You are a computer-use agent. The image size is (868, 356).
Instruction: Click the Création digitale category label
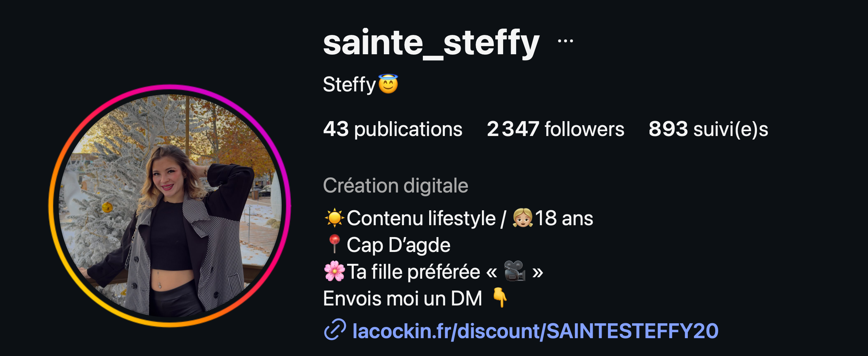pos(396,185)
